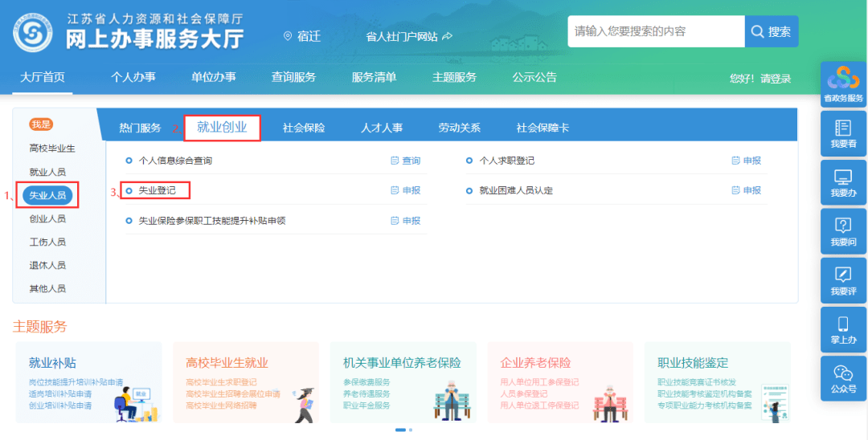Select 就业人员 identity

pos(47,172)
